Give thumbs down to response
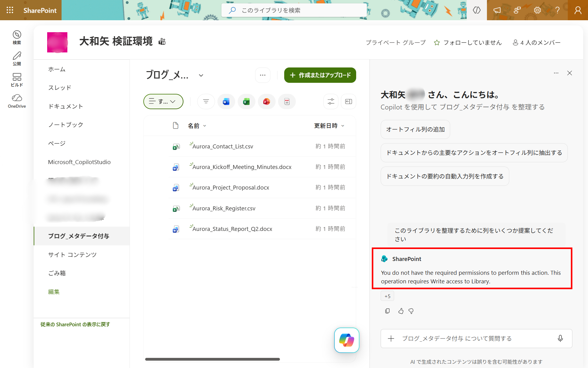 pyautogui.click(x=411, y=311)
